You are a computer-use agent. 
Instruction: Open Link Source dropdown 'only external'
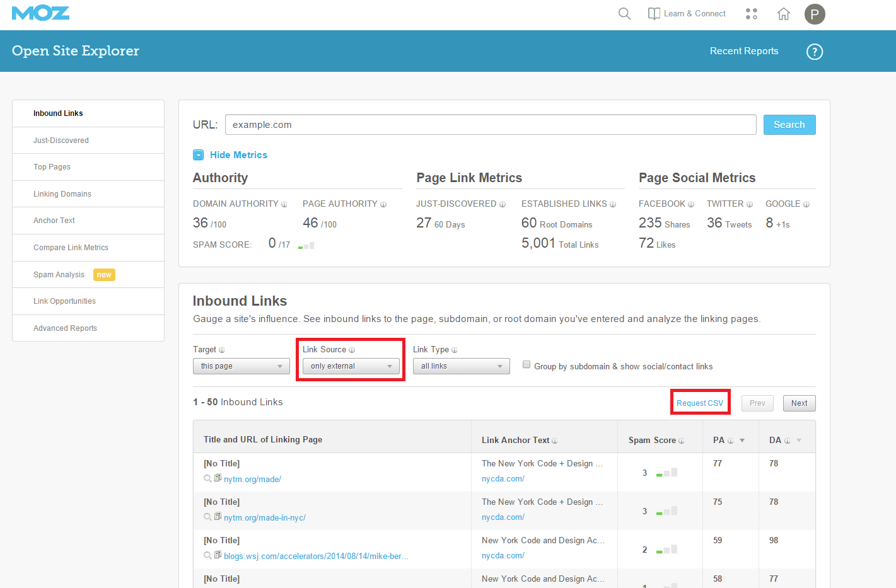tap(351, 366)
